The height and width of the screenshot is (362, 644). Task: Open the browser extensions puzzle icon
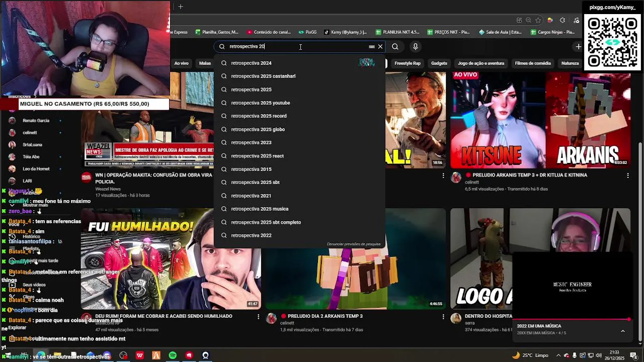[562, 20]
